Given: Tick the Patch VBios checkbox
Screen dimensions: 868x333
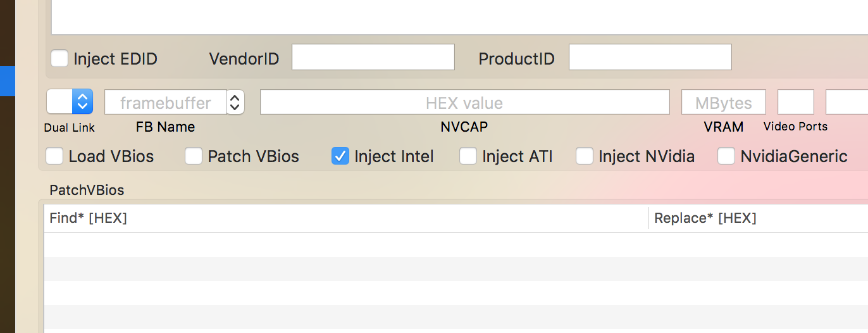Looking at the screenshot, I should tap(194, 156).
